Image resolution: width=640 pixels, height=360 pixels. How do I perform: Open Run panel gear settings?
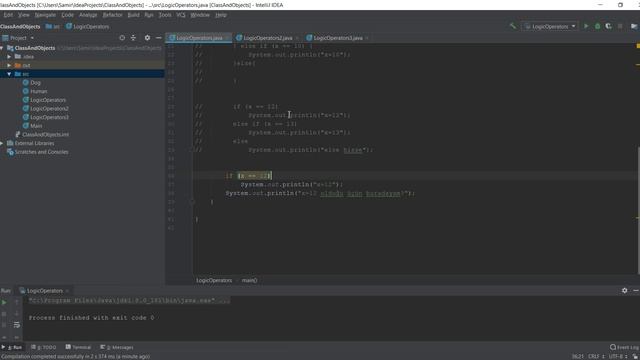[624, 290]
